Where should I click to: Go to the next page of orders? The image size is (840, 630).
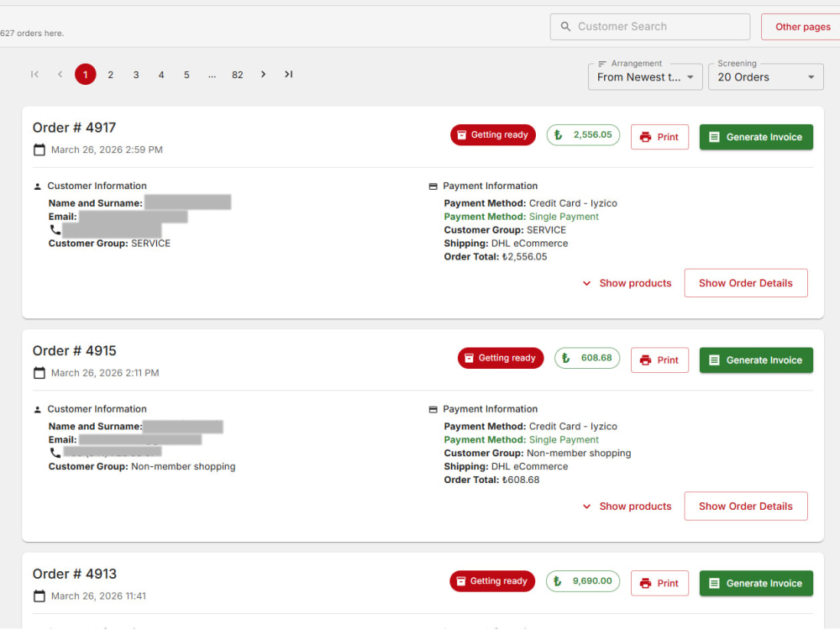point(263,75)
